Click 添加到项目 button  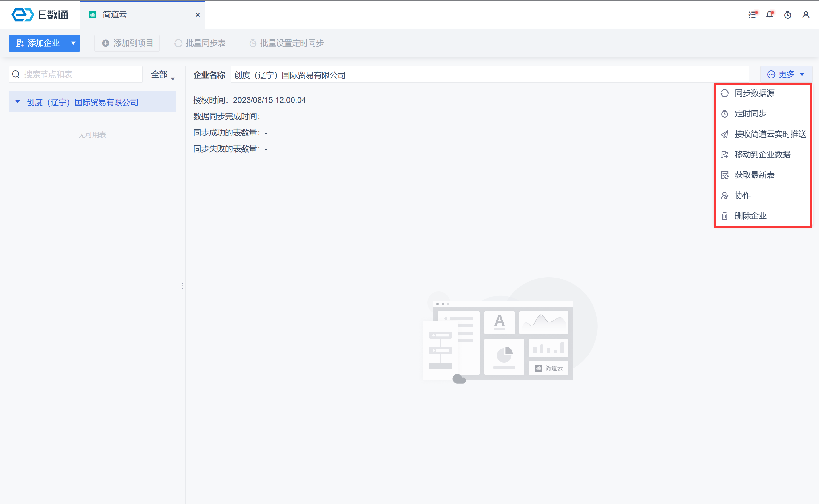[x=127, y=43]
